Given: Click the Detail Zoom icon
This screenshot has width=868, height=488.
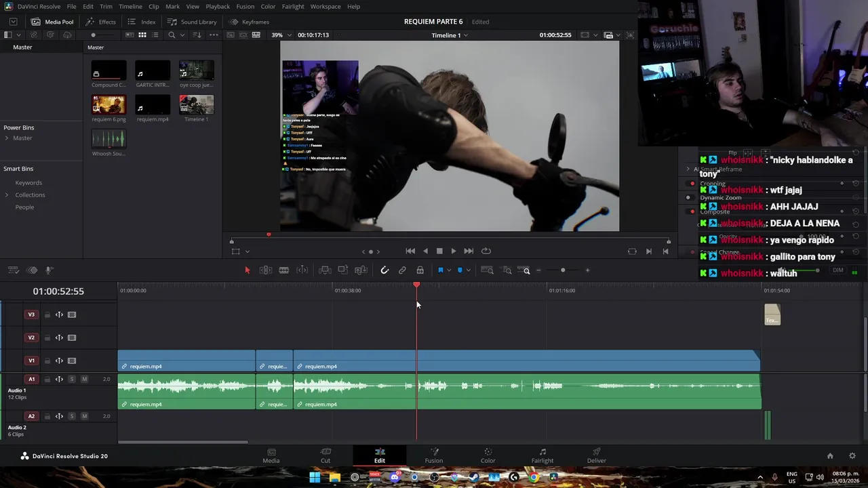Looking at the screenshot, I should pyautogui.click(x=507, y=270).
